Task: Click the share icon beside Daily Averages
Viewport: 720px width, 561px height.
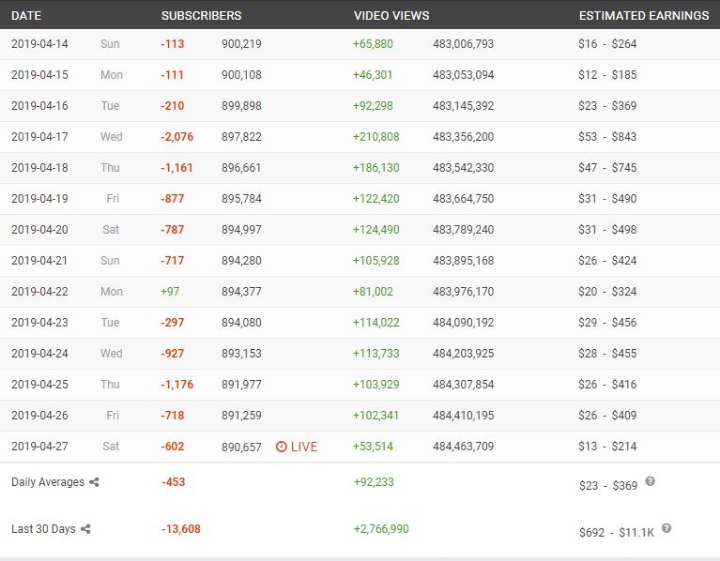Action: pos(95,482)
